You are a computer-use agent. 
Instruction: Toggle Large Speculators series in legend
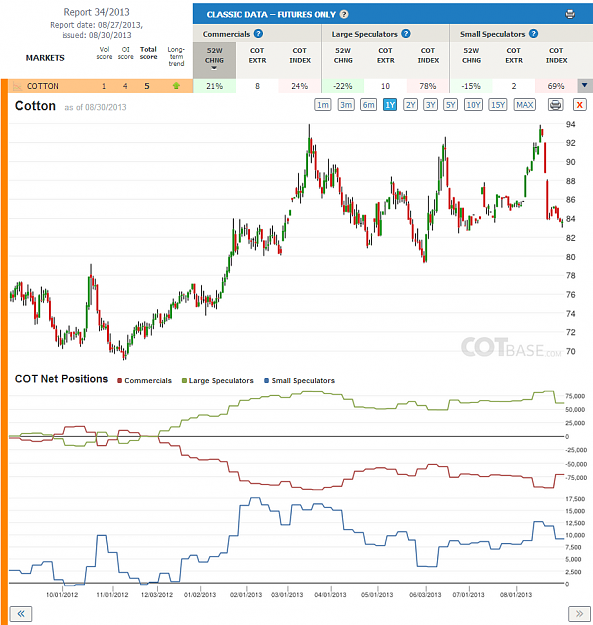218,381
